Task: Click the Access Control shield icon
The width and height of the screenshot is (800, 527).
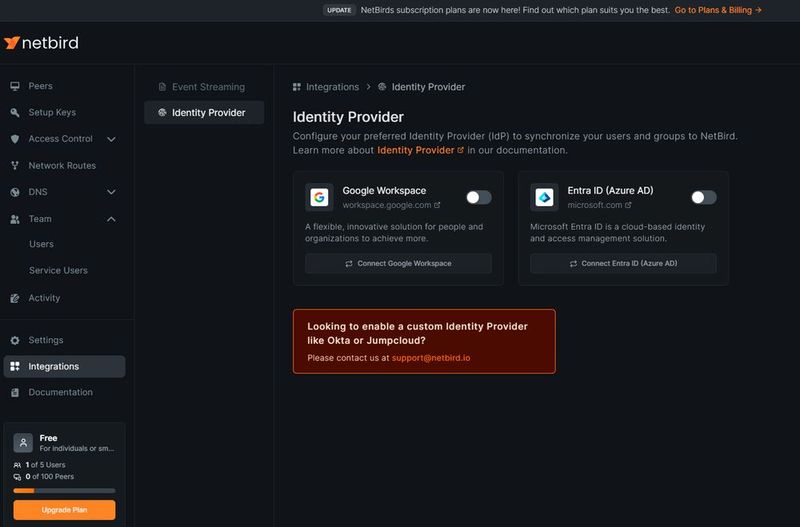Action: tap(15, 139)
